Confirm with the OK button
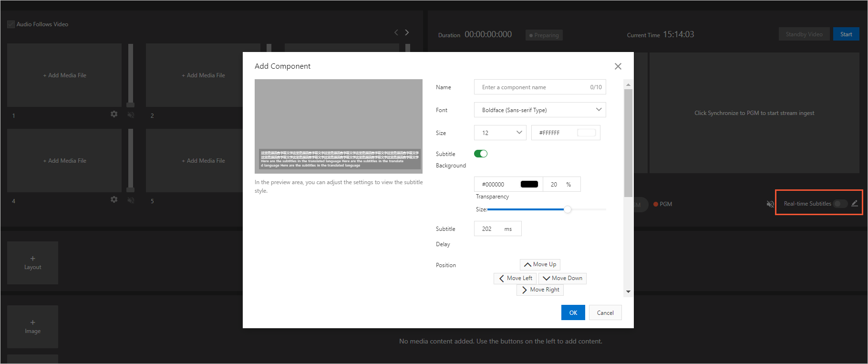868x364 pixels. click(573, 313)
